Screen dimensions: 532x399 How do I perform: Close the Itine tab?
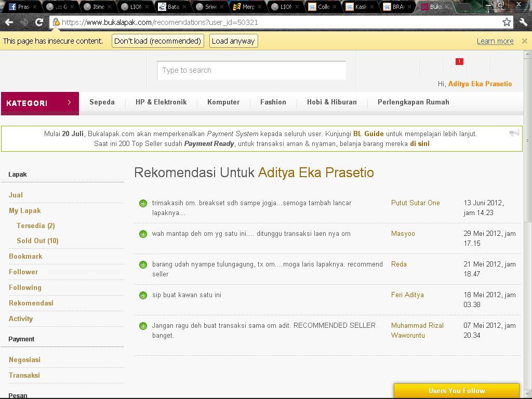[x=109, y=7]
